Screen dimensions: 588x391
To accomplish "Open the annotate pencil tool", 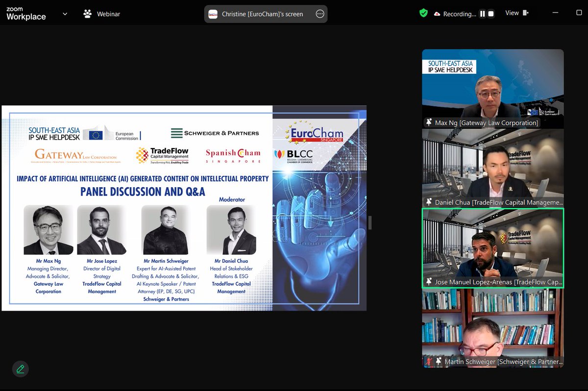I will tap(20, 369).
